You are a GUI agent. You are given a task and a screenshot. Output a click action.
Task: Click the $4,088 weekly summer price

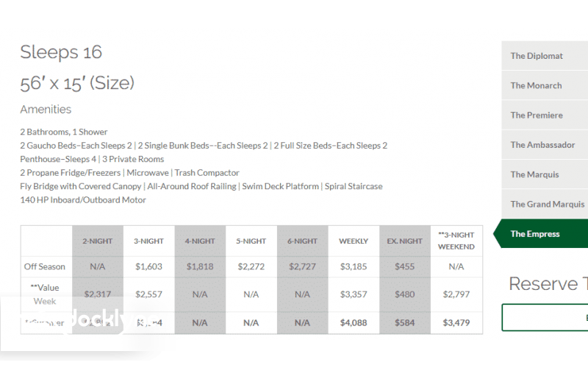[x=354, y=322]
